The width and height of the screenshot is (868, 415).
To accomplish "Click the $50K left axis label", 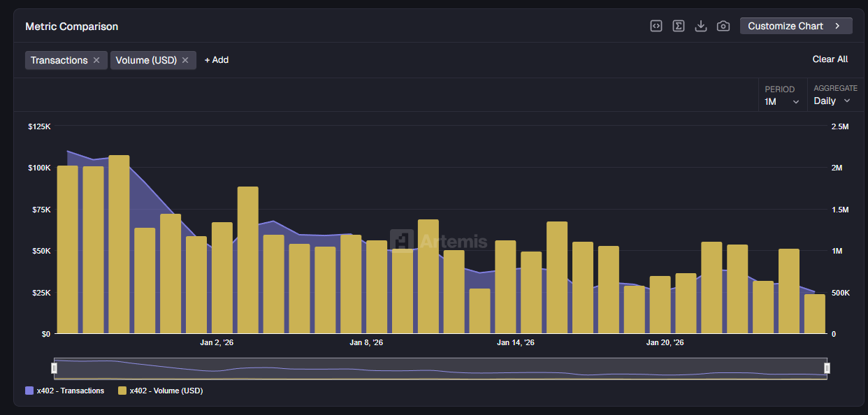I will 40,251.
